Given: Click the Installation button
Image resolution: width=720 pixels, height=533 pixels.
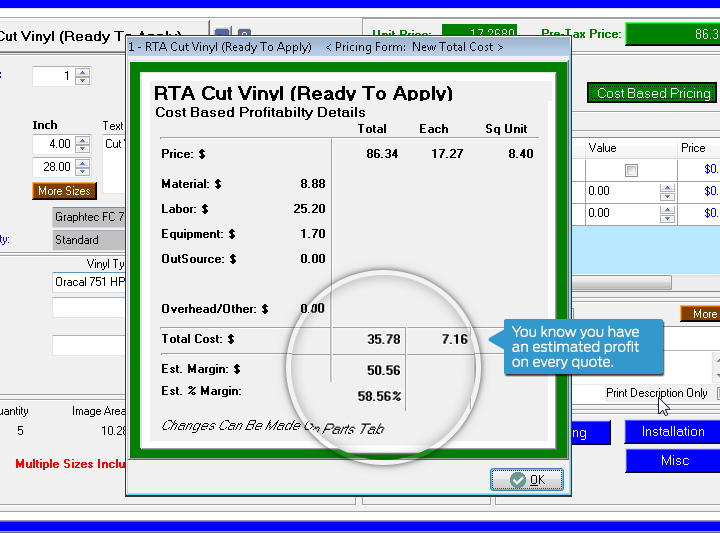Looking at the screenshot, I should (x=672, y=432).
